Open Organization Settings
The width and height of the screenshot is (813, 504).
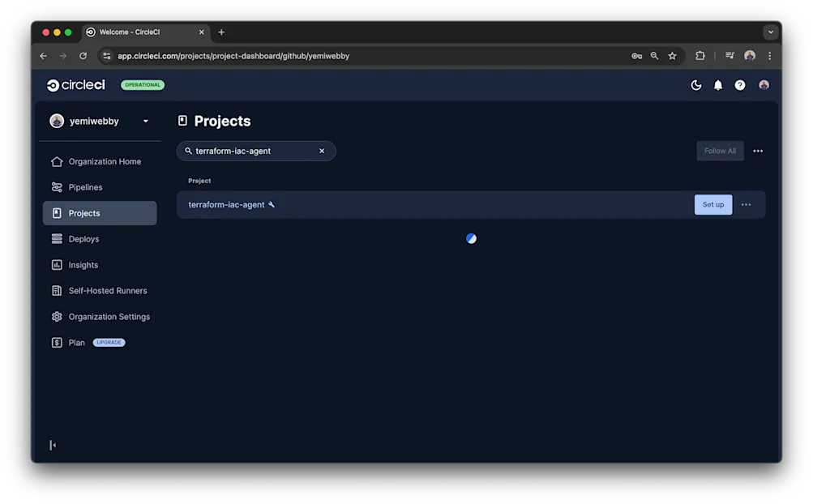pyautogui.click(x=110, y=316)
